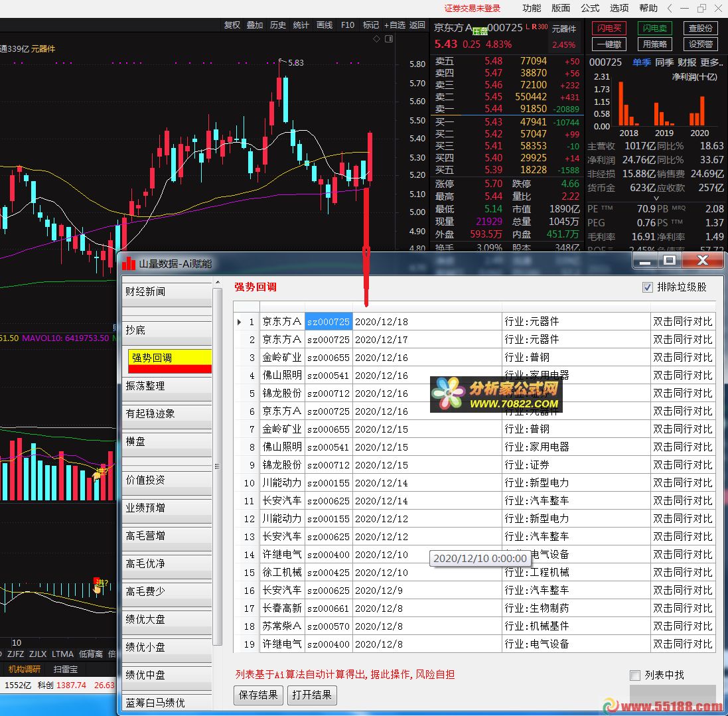The width and height of the screenshot is (728, 716).
Task: Open the 扫雷宝 tab
Action: 66,670
